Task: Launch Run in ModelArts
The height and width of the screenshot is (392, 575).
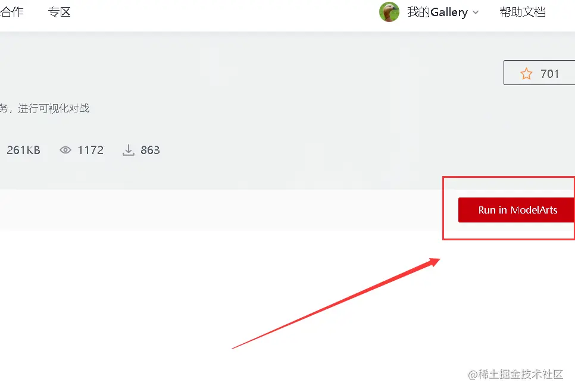Action: coord(516,210)
